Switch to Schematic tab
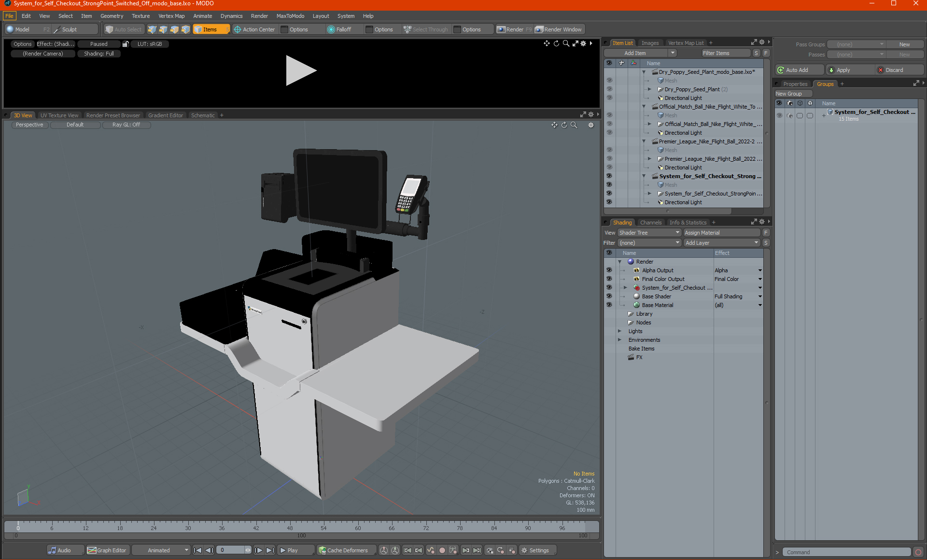 [x=203, y=115]
